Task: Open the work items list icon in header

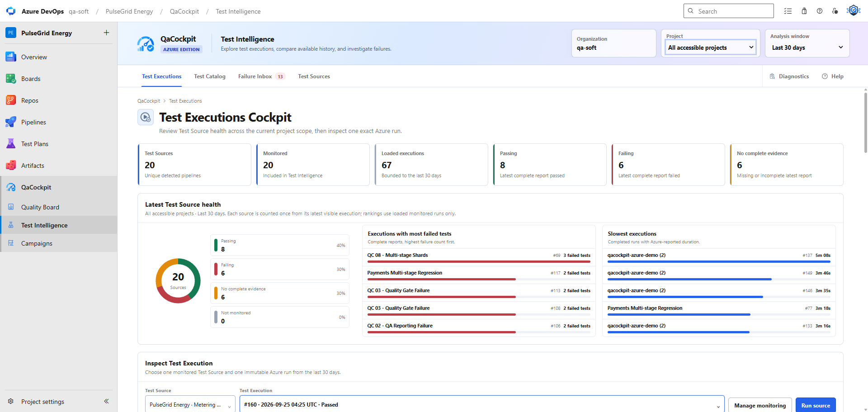Action: click(x=788, y=11)
